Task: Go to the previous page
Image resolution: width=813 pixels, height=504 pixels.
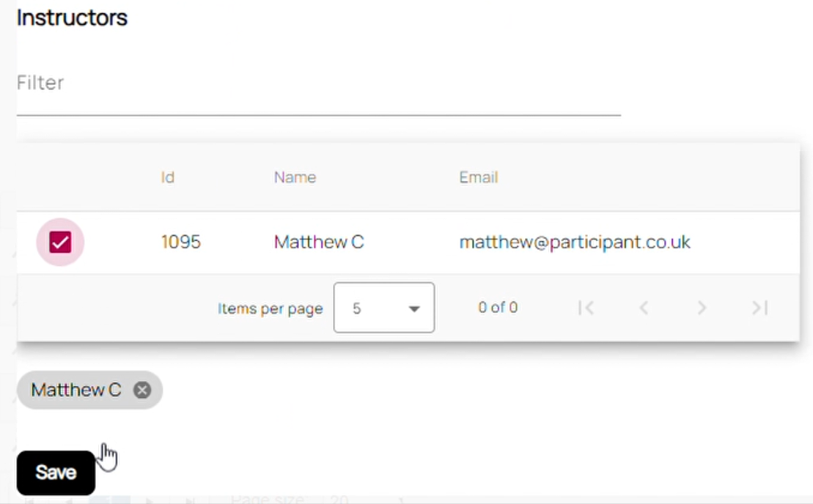Action: coord(644,308)
